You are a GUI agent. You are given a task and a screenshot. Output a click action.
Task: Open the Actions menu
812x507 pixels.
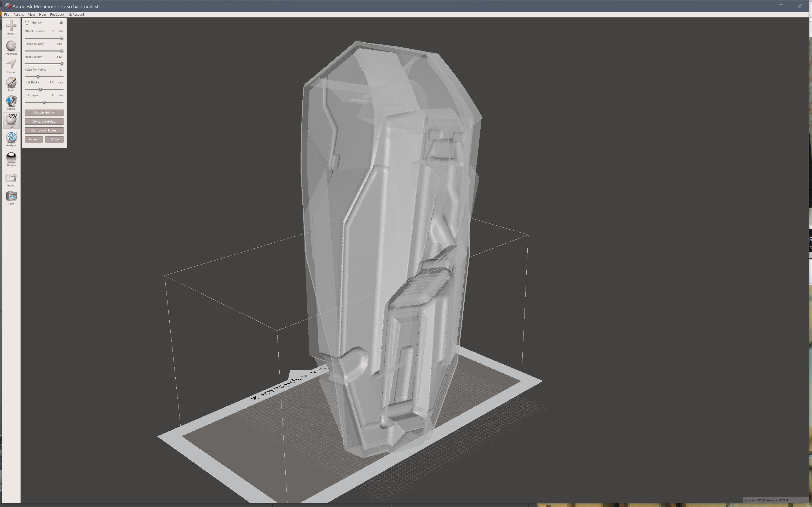[19, 15]
